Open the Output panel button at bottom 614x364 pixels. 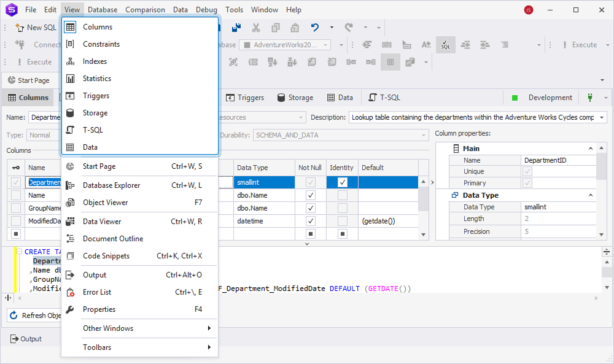tap(26, 339)
